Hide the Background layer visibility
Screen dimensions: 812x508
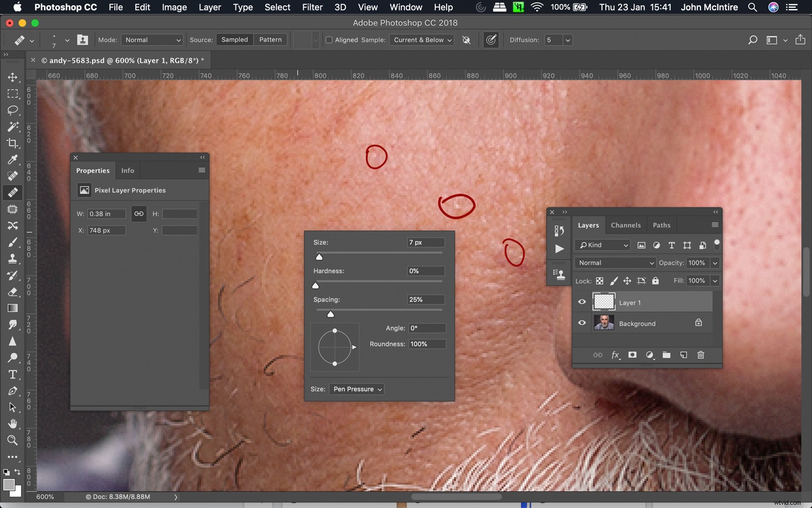point(582,323)
